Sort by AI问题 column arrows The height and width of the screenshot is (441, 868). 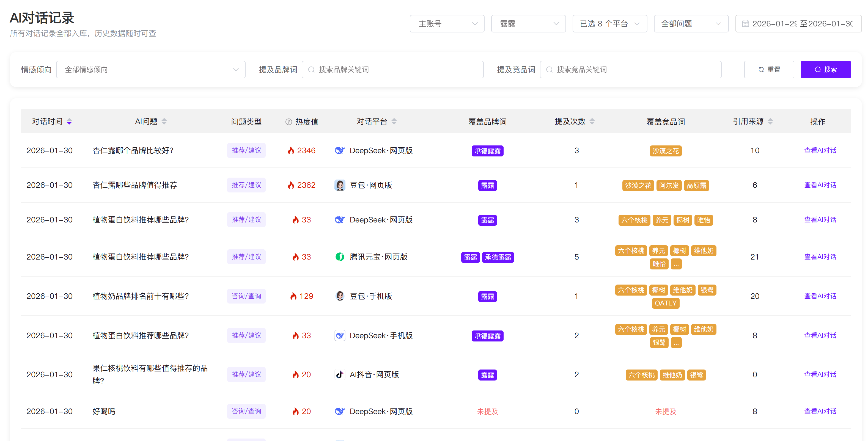[164, 122]
